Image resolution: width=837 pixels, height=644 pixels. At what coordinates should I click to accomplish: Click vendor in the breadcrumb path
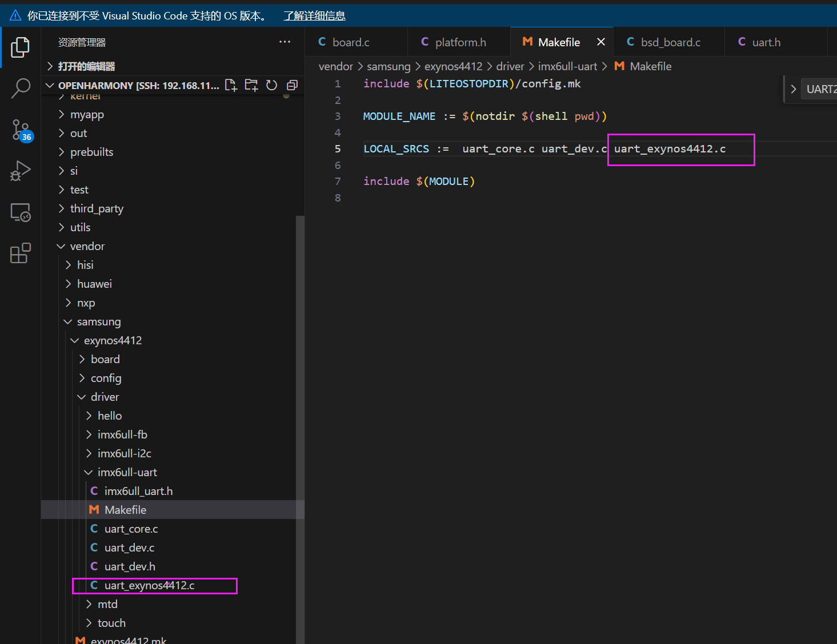point(336,66)
